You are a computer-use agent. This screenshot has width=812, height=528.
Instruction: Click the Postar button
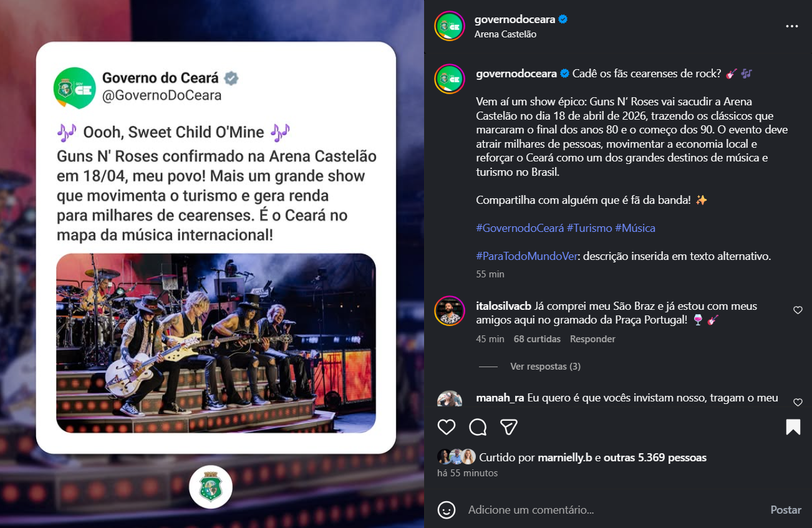click(x=786, y=509)
